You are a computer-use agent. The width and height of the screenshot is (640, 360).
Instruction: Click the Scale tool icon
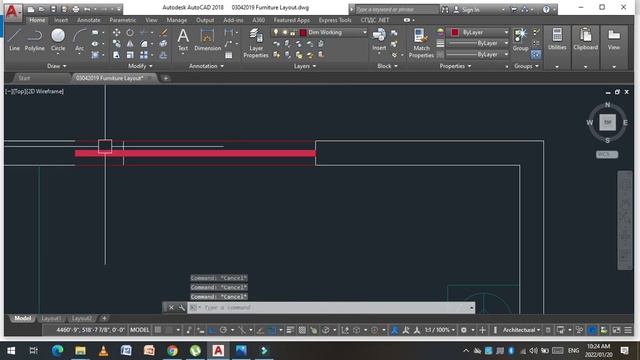130,55
